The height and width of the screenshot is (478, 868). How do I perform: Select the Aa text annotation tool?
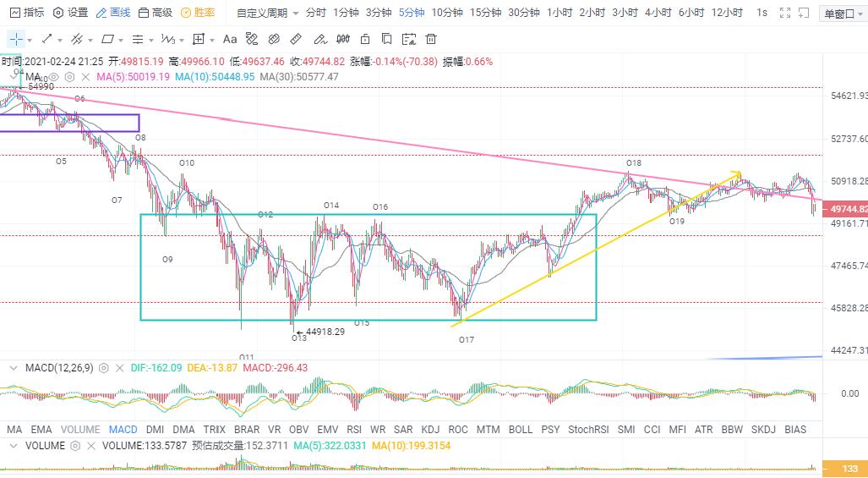coord(230,39)
